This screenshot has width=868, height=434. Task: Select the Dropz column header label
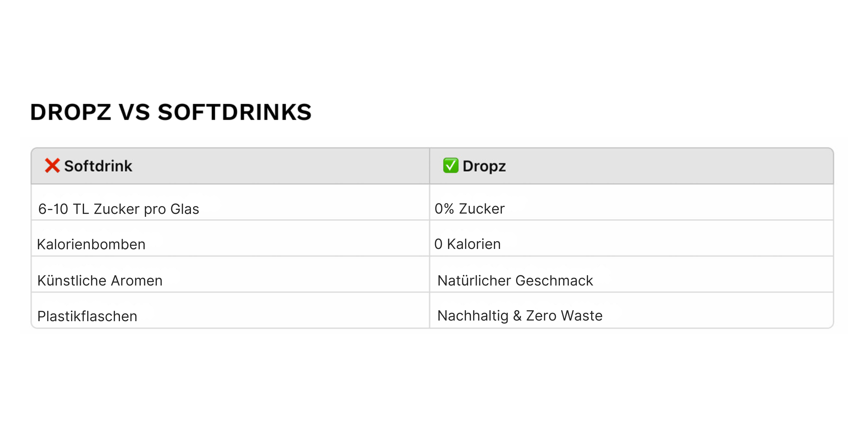pos(484,166)
